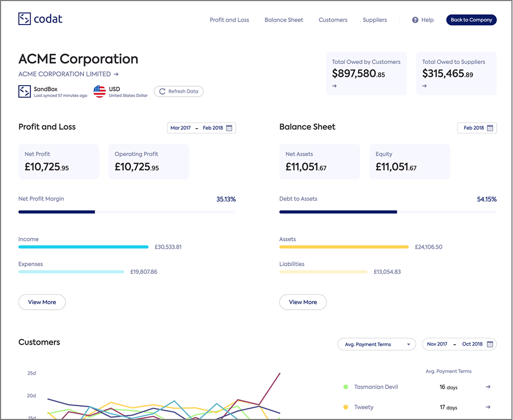This screenshot has height=420, width=513.
Task: Go to Balance Sheet nav item
Action: coord(283,20)
